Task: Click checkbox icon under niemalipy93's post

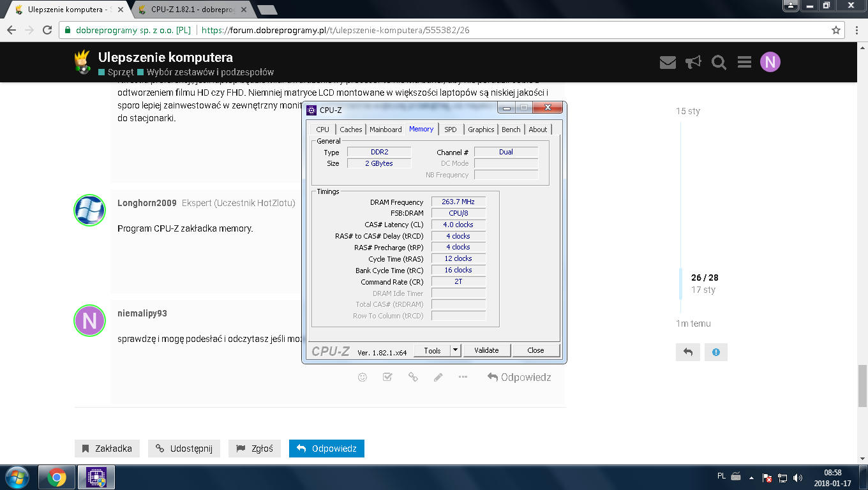Action: tap(387, 377)
